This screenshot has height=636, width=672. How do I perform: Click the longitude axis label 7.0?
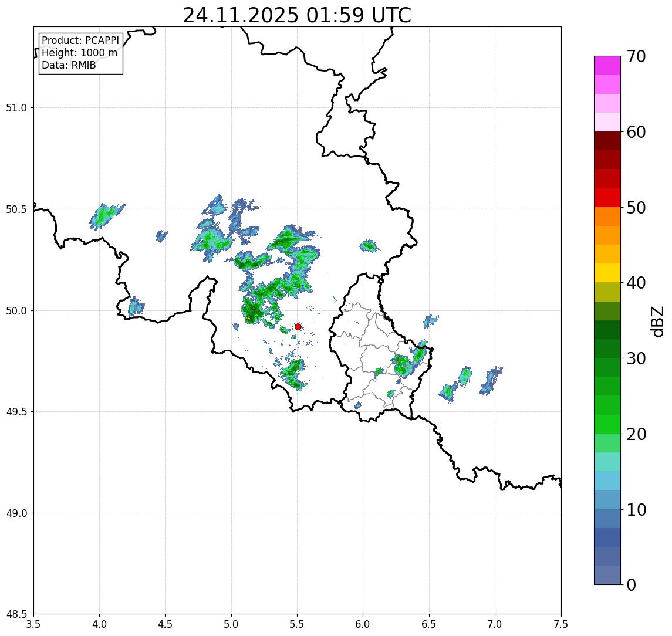click(495, 624)
